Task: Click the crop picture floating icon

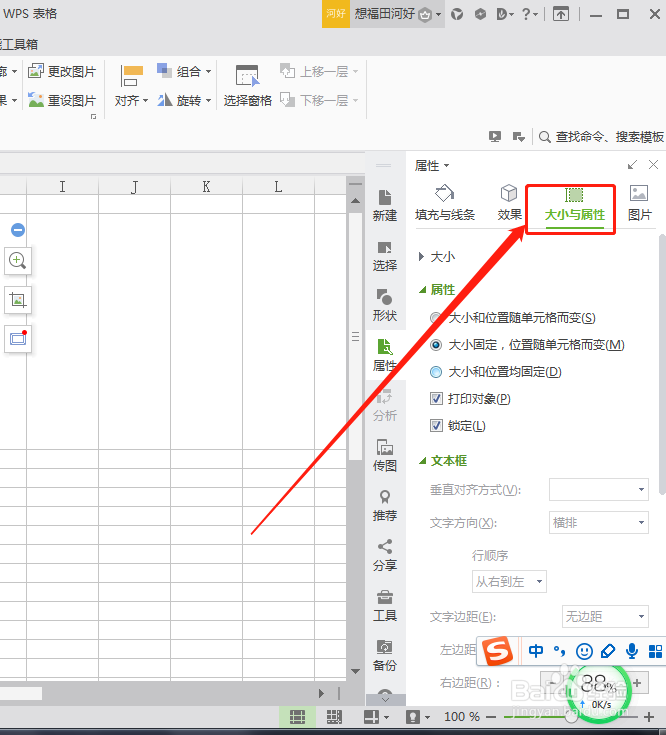Action: pos(18,300)
